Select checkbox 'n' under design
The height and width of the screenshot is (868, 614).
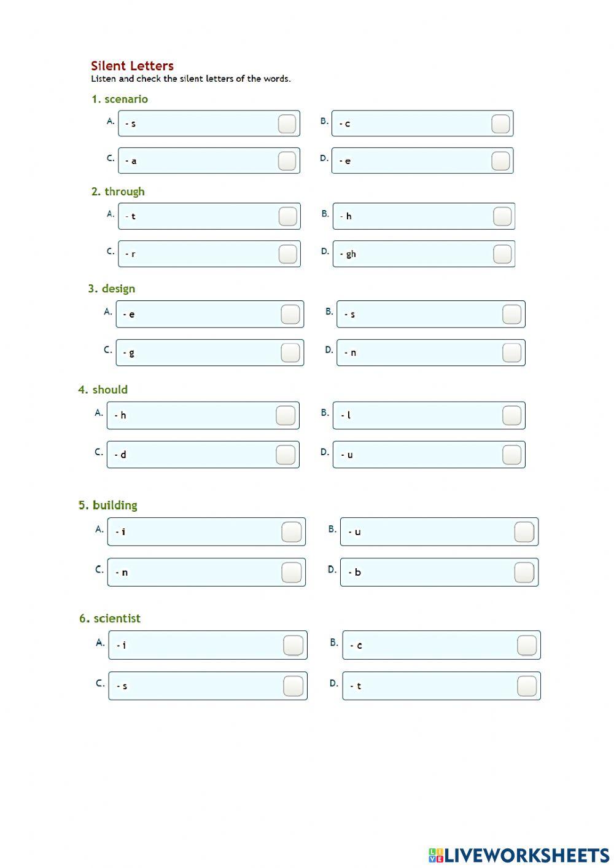click(x=511, y=353)
